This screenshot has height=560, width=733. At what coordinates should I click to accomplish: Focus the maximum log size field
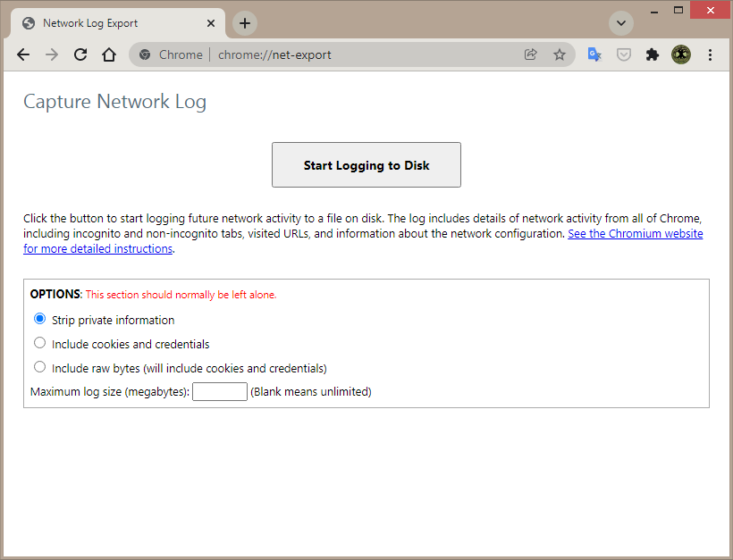(220, 391)
